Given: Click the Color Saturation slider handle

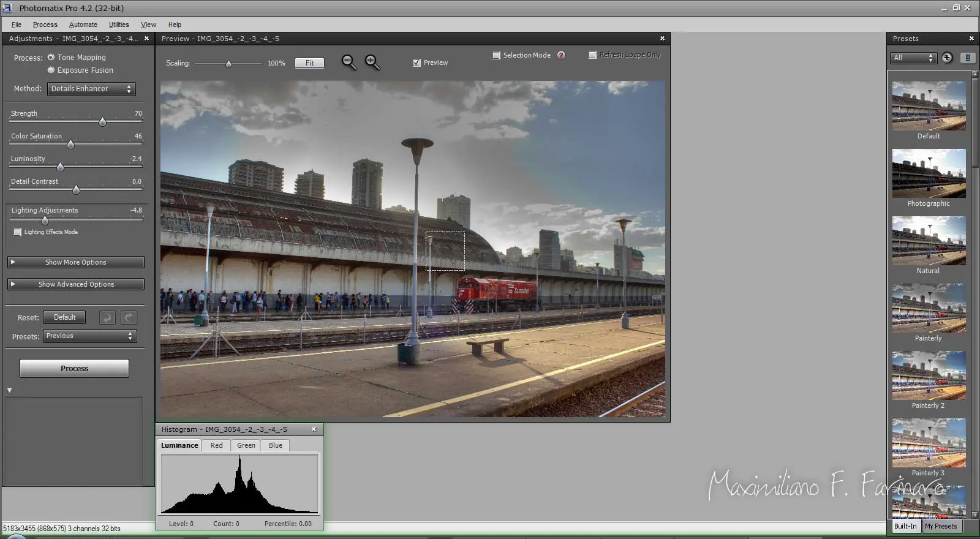Looking at the screenshot, I should [70, 145].
